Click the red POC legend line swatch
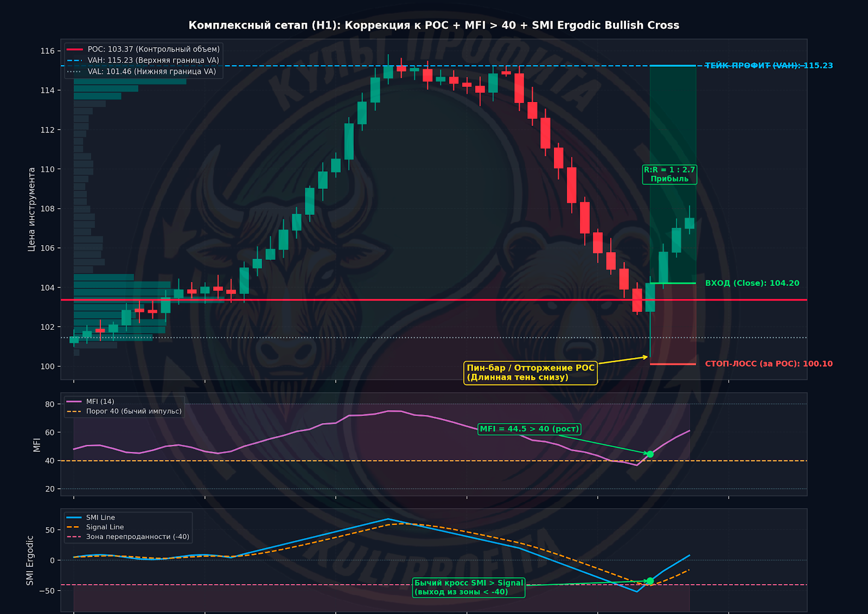 coord(74,49)
